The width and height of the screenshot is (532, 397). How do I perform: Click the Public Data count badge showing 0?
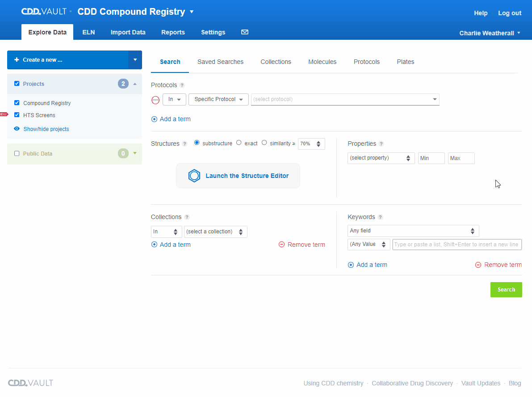pos(123,153)
